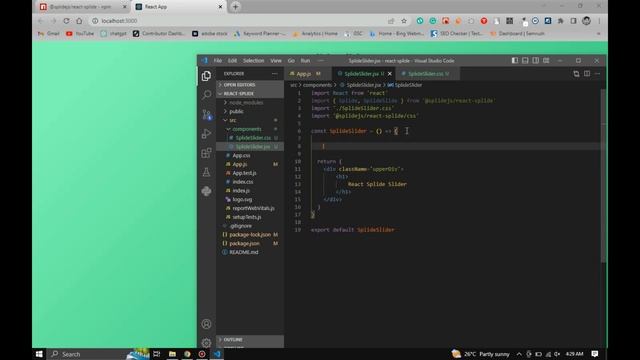Click components in the editor breadcrumb

point(317,85)
